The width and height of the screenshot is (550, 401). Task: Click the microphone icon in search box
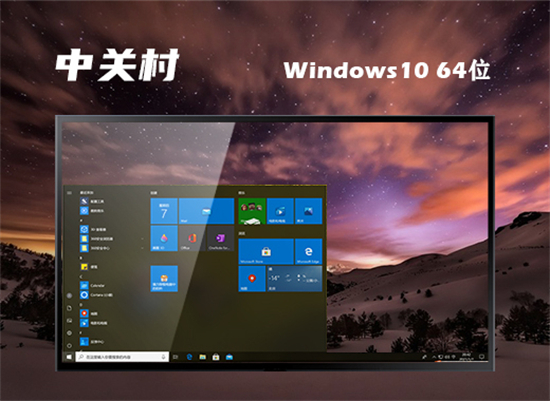[x=163, y=357]
